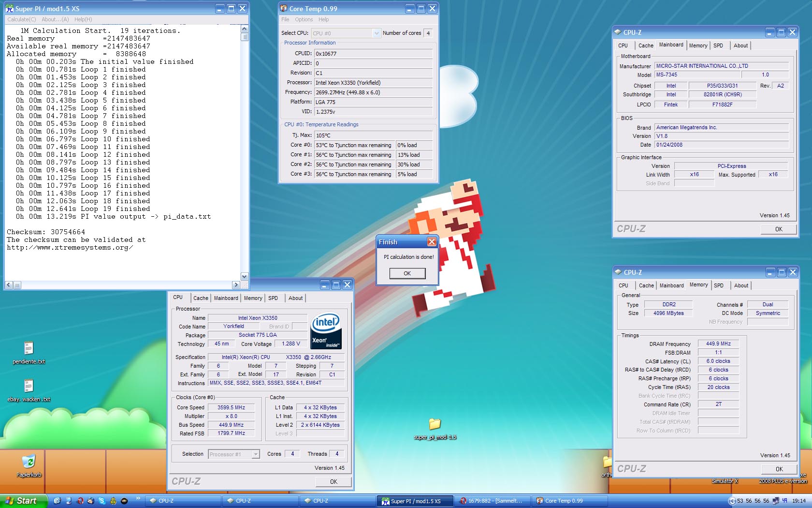
Task: Click the DRAM Frequency '449.9 MHz' value
Action: (x=718, y=344)
